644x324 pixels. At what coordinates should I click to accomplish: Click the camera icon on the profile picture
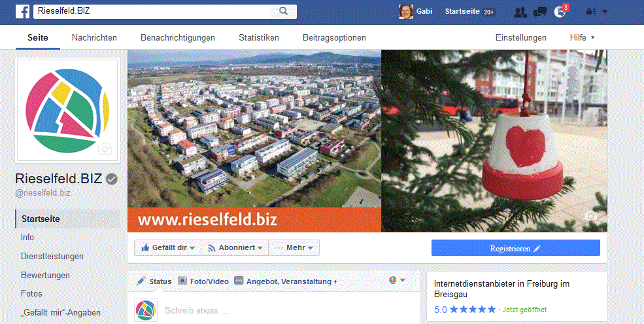105,149
